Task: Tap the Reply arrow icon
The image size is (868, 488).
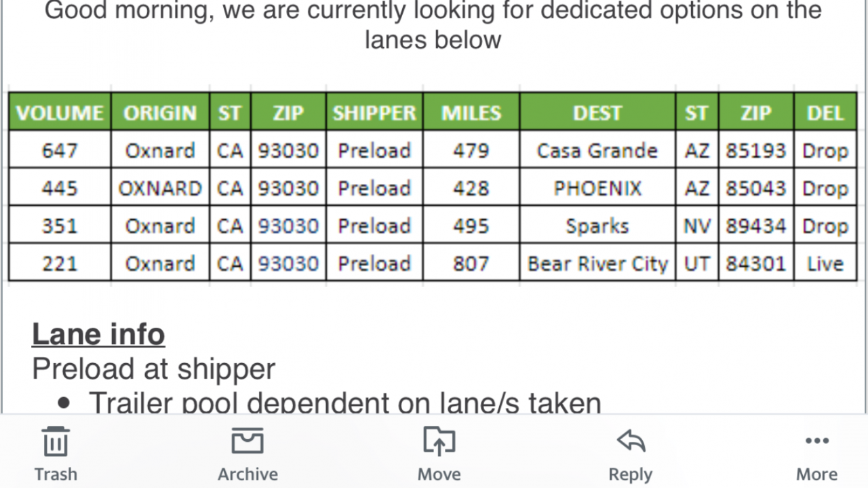Action: (x=631, y=441)
